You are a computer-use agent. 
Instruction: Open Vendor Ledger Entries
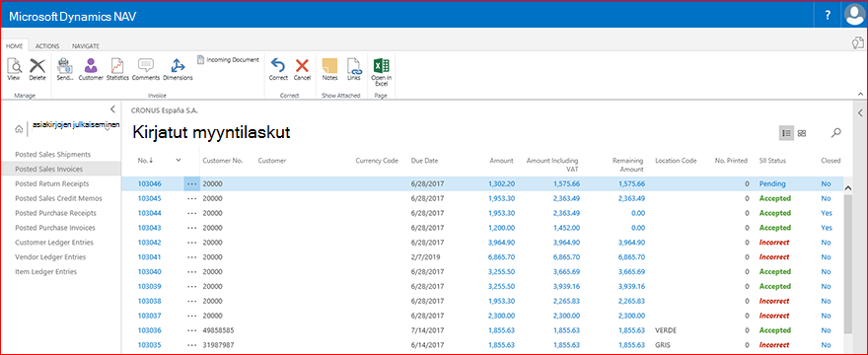tap(51, 257)
